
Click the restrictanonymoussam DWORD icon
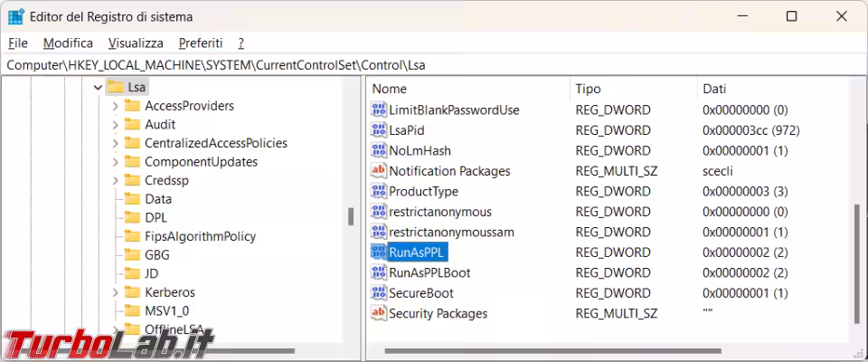(x=379, y=232)
